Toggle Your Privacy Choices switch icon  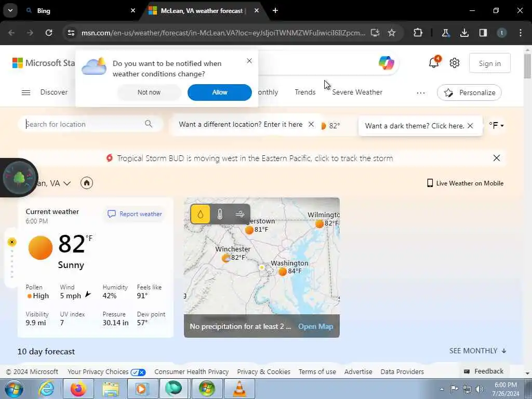[x=138, y=372]
